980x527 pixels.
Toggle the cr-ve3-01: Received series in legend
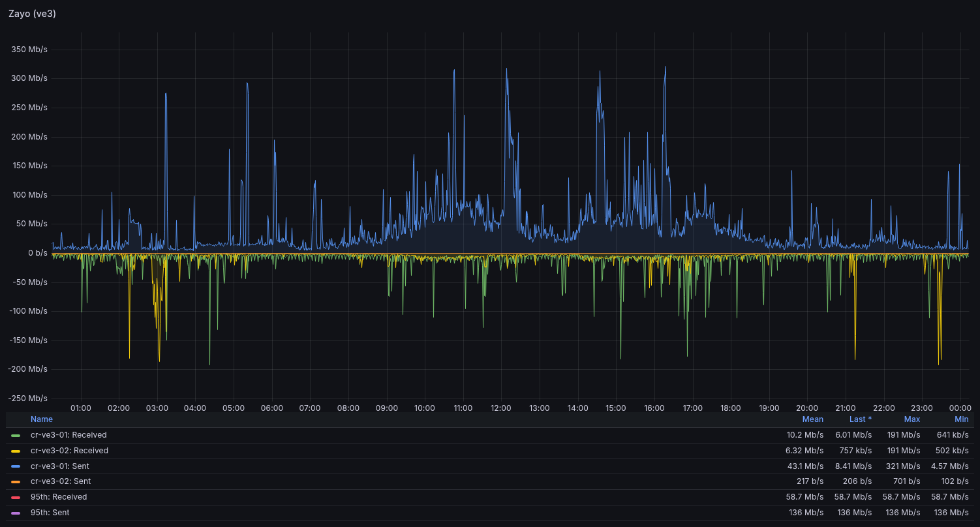[x=69, y=435]
